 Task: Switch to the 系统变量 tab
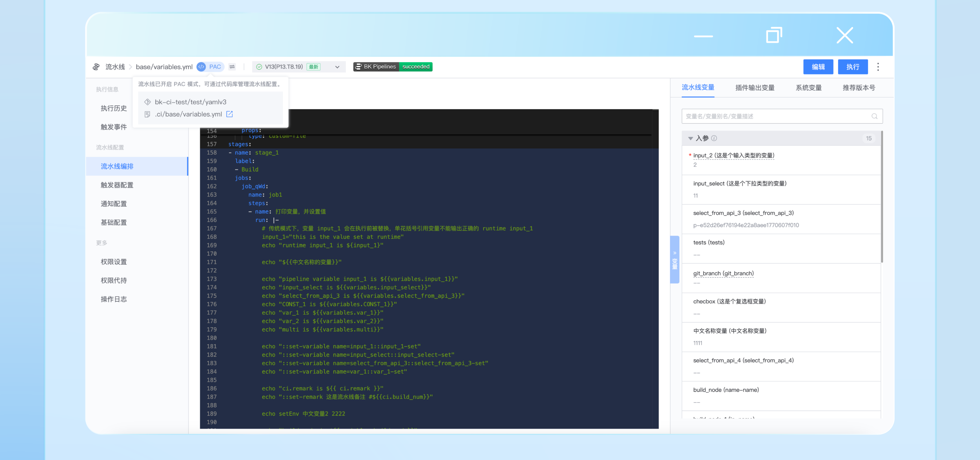point(808,88)
